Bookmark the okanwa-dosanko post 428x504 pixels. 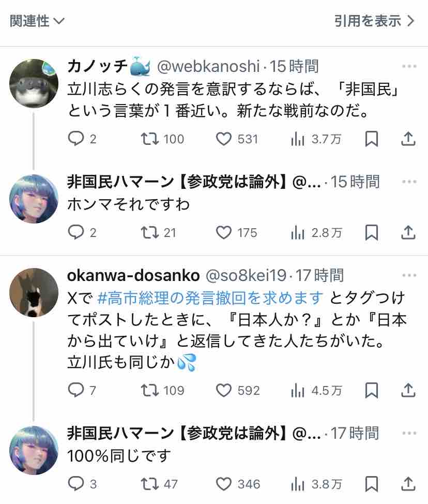click(372, 391)
